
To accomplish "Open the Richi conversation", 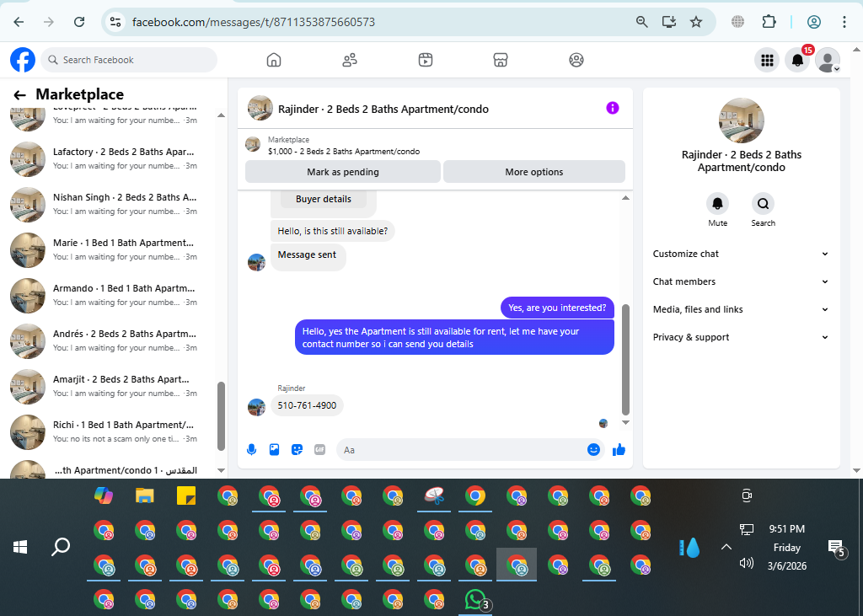I will pos(110,431).
